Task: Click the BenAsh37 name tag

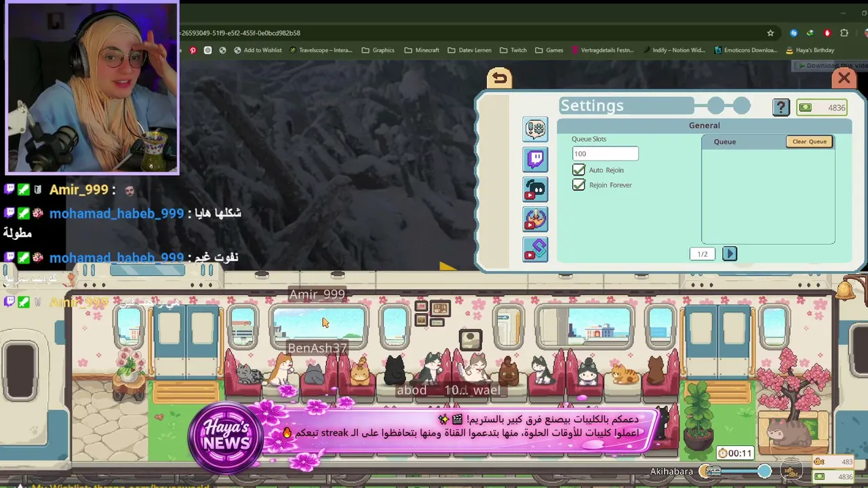Action: tap(317, 348)
